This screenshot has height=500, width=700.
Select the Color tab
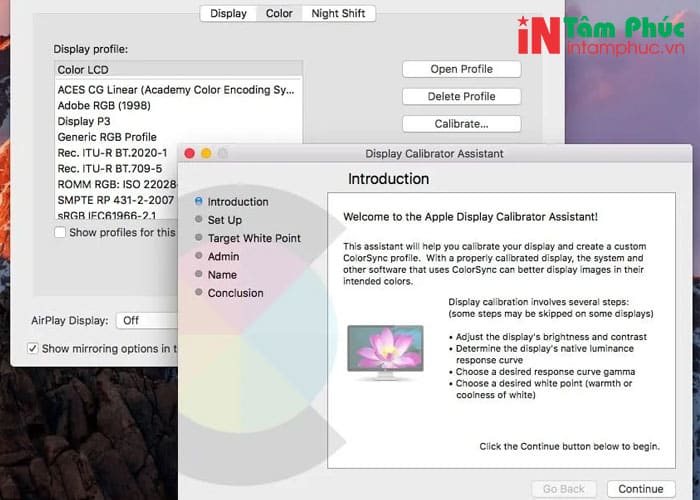279,13
